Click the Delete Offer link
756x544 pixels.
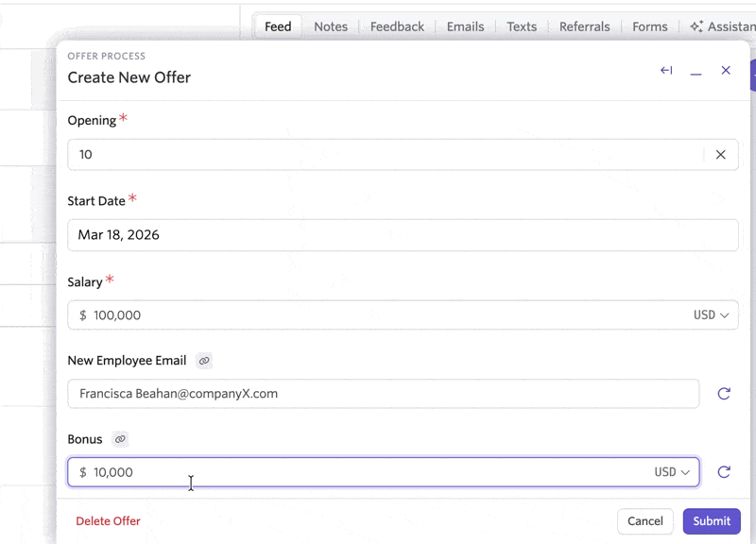coord(108,521)
